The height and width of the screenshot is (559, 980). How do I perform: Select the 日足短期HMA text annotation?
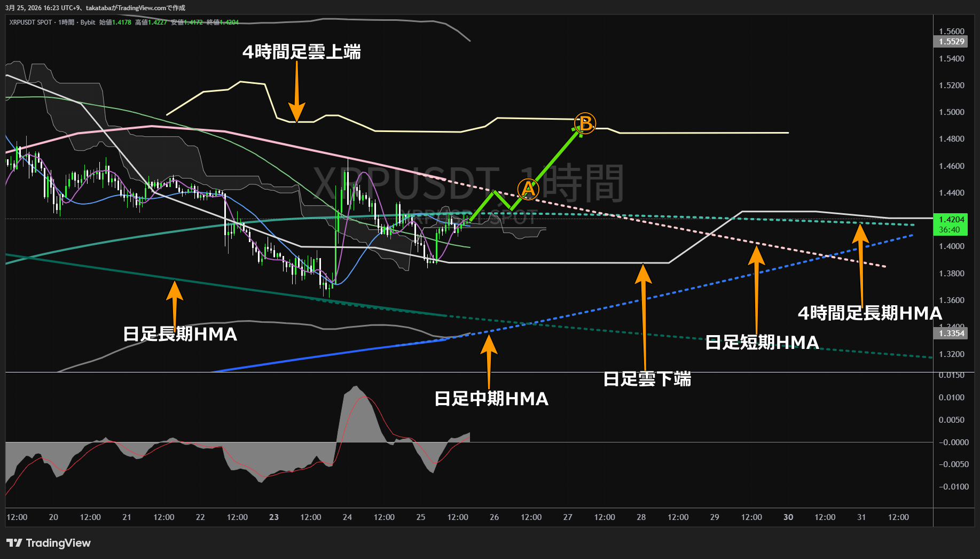(x=762, y=342)
